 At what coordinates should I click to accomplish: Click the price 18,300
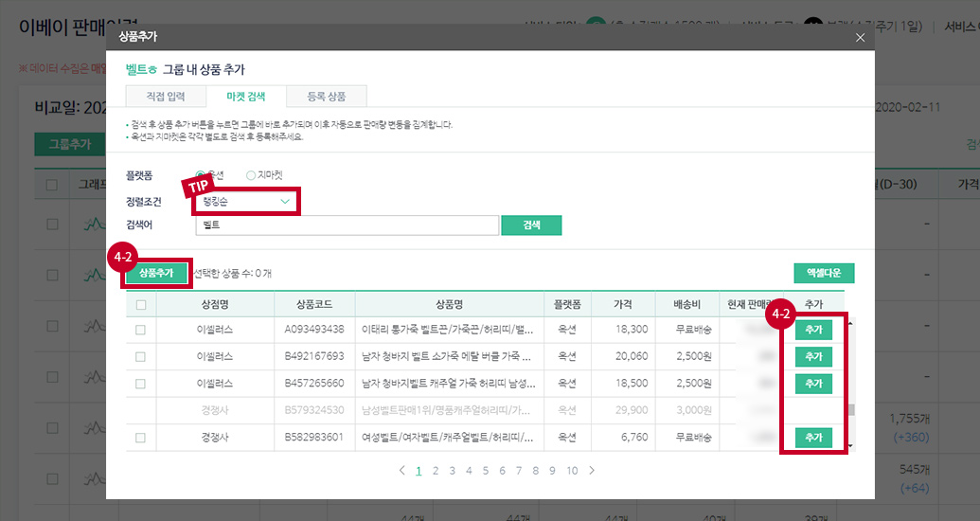632,329
